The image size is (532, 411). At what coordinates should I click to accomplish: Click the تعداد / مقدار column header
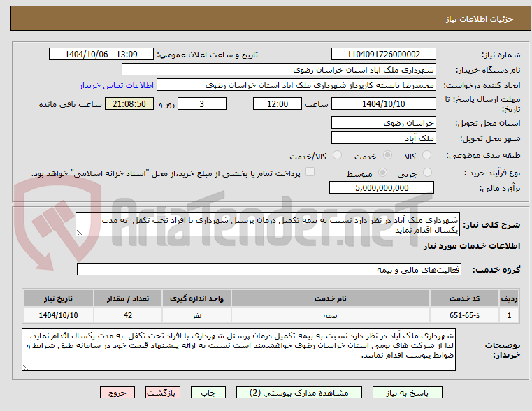(128, 298)
